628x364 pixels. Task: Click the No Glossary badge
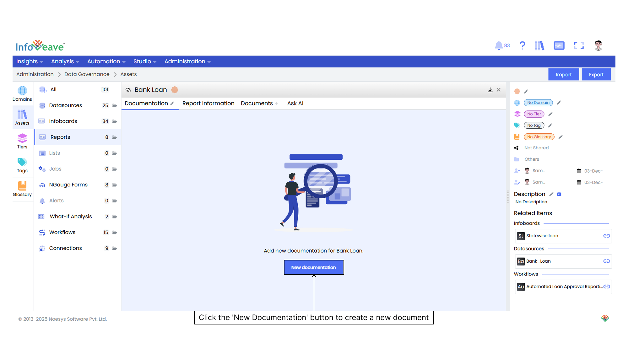coord(539,137)
